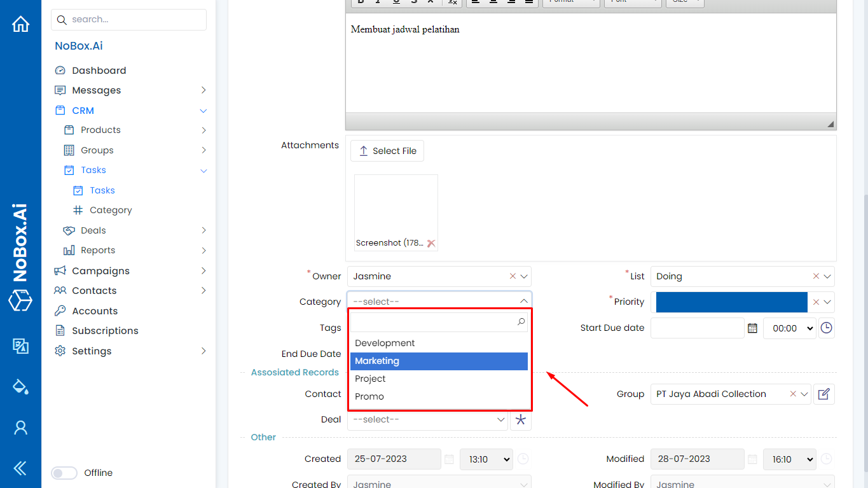
Task: Open the user profile icon
Action: click(x=20, y=428)
